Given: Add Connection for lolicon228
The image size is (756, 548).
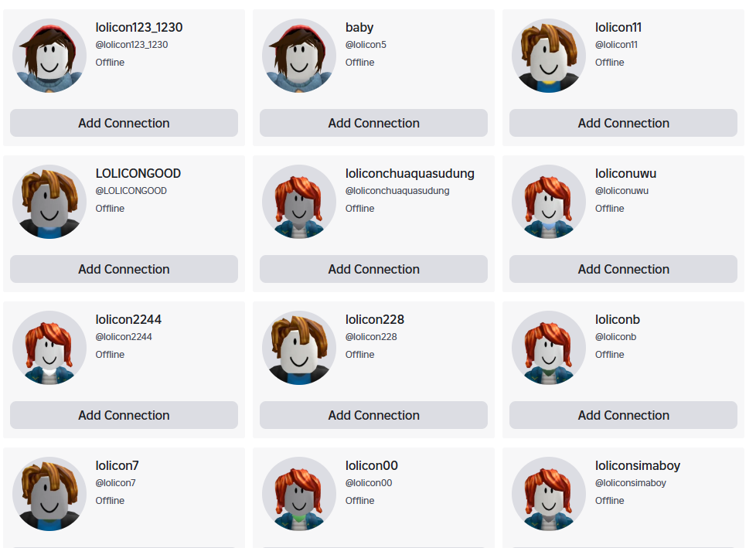Looking at the screenshot, I should pyautogui.click(x=373, y=415).
